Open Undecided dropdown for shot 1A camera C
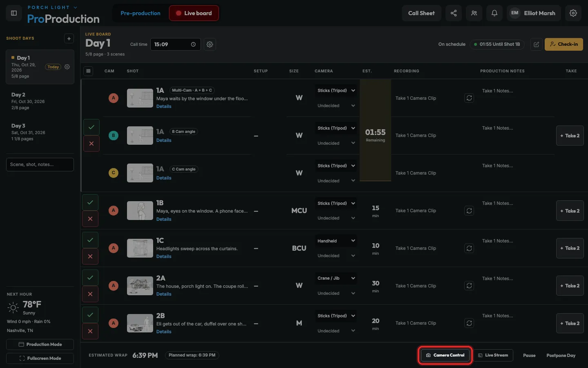 tap(336, 181)
